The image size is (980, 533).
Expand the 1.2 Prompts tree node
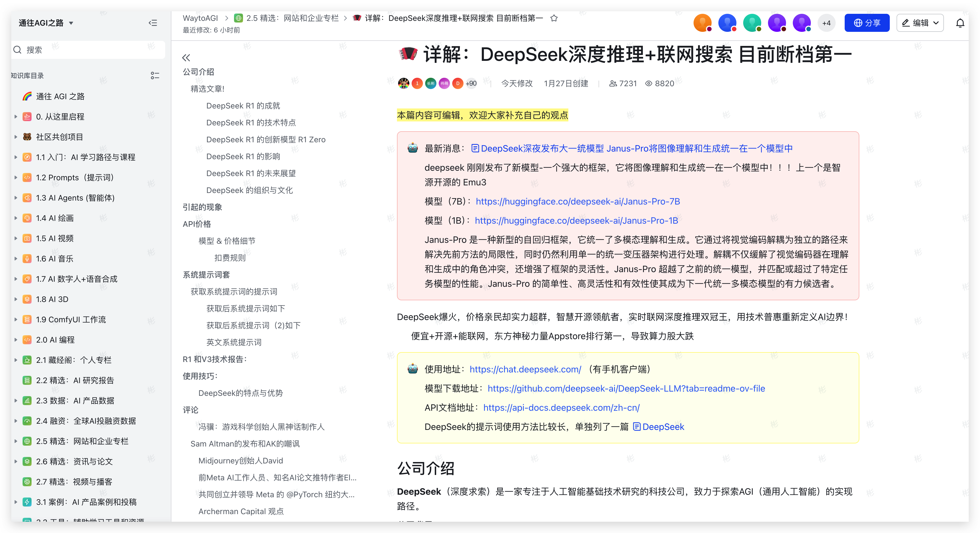pyautogui.click(x=16, y=177)
